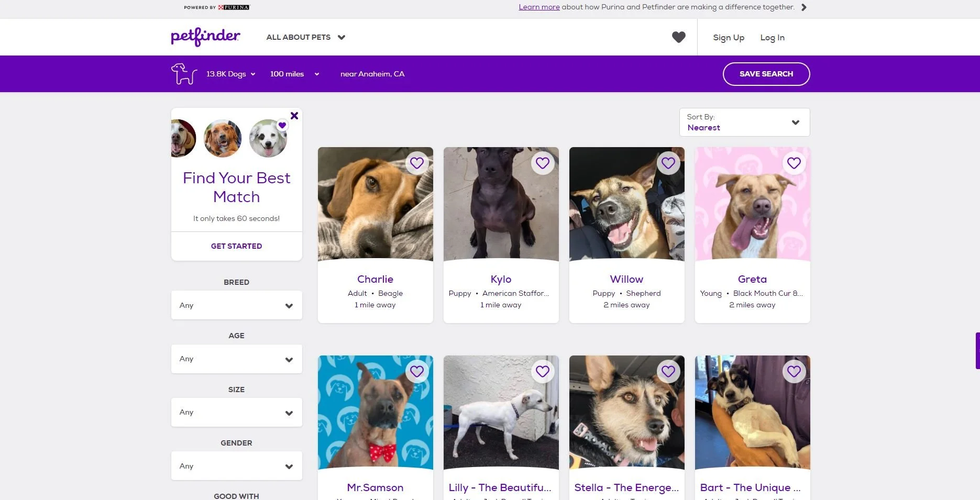Click the '1 mile away' text under Charlie
This screenshot has height=500, width=980.
click(376, 305)
